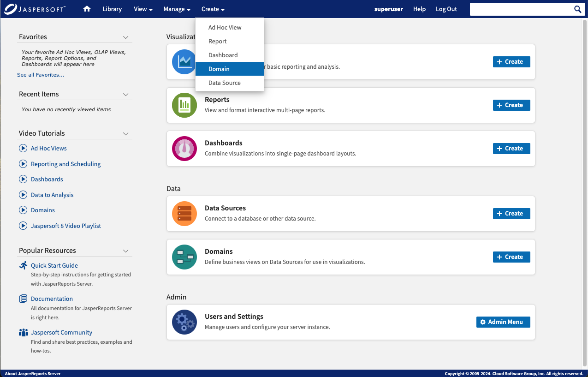Open the Help link

419,9
